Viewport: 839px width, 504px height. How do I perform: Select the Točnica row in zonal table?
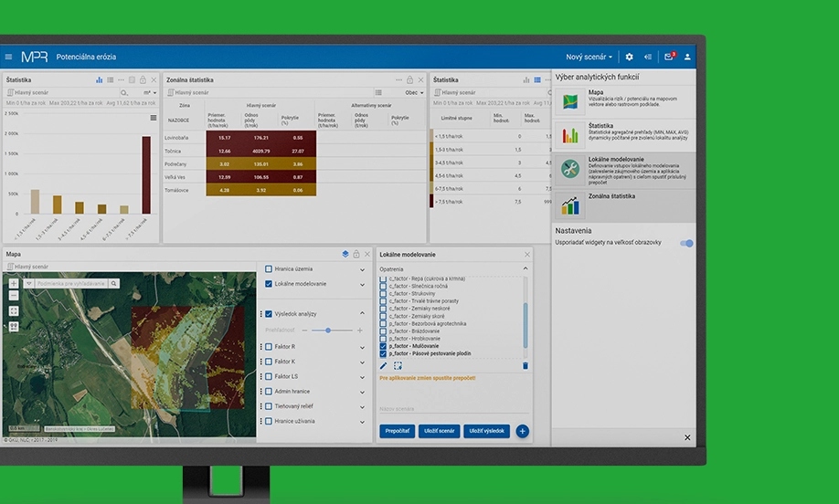(x=294, y=151)
